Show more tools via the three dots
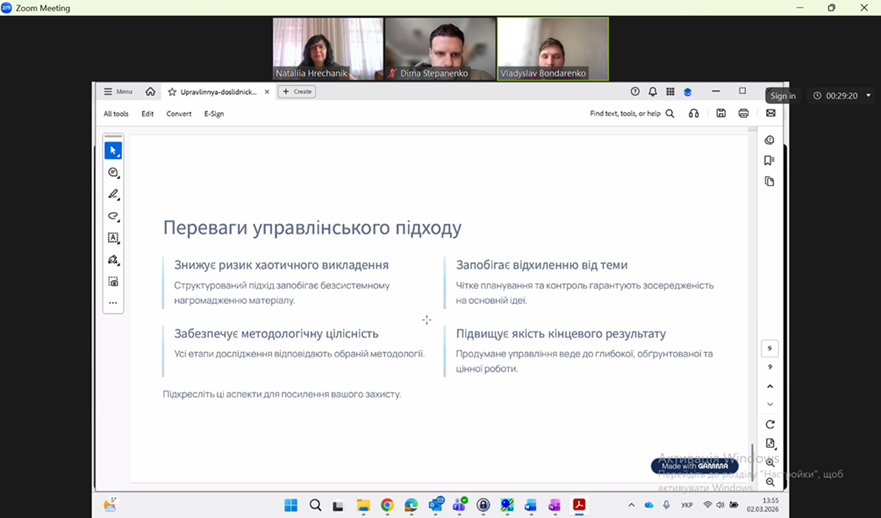The height and width of the screenshot is (518, 881). [113, 303]
